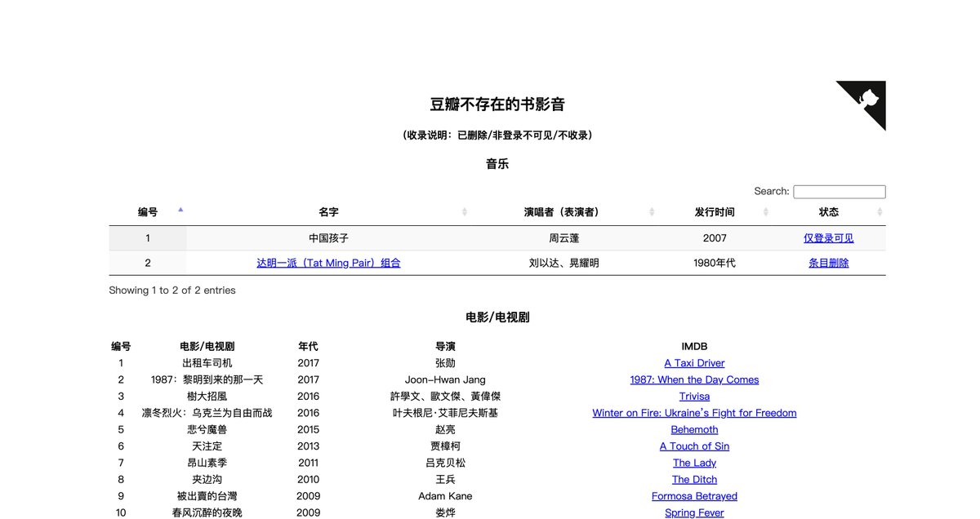Select the 天注定 film title
This screenshot has width=980, height=519.
click(x=207, y=446)
